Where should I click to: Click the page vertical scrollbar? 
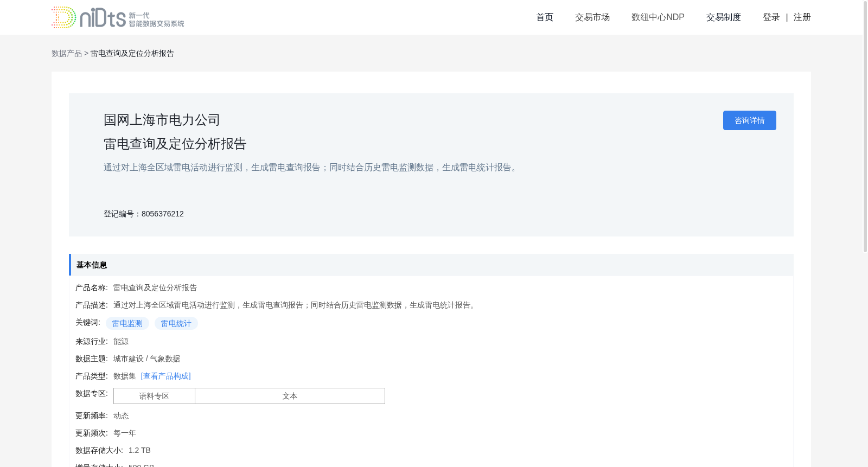[865, 126]
